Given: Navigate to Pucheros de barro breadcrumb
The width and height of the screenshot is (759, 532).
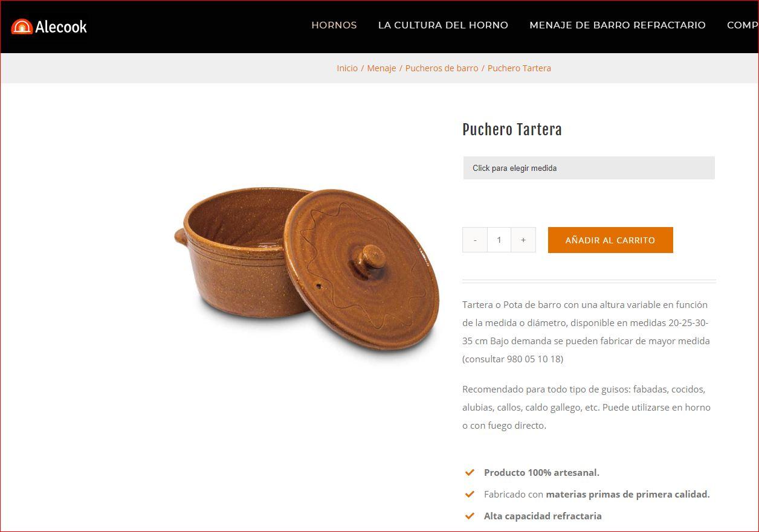Looking at the screenshot, I should coord(442,68).
